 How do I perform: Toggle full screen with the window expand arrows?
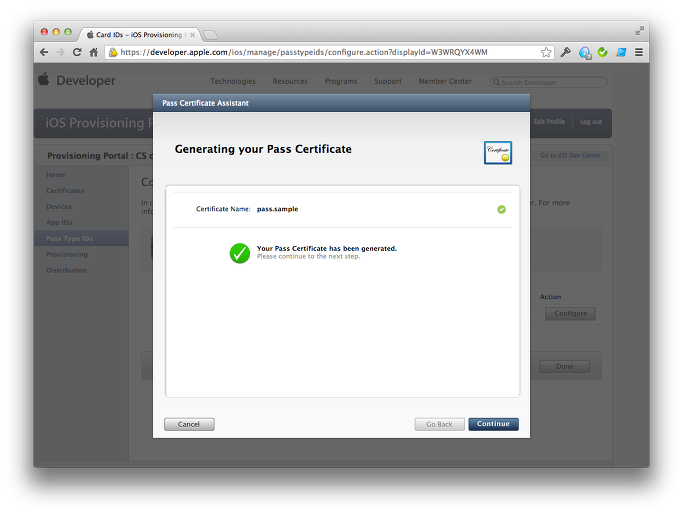(x=639, y=30)
